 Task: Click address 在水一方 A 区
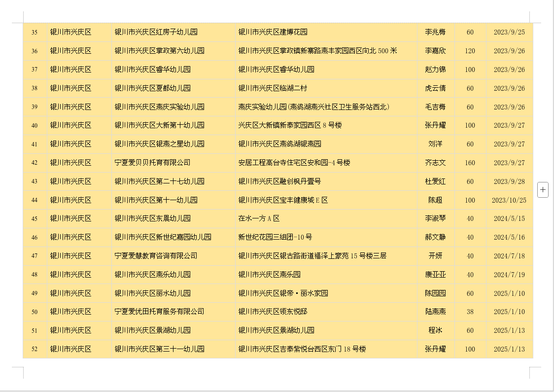259,219
